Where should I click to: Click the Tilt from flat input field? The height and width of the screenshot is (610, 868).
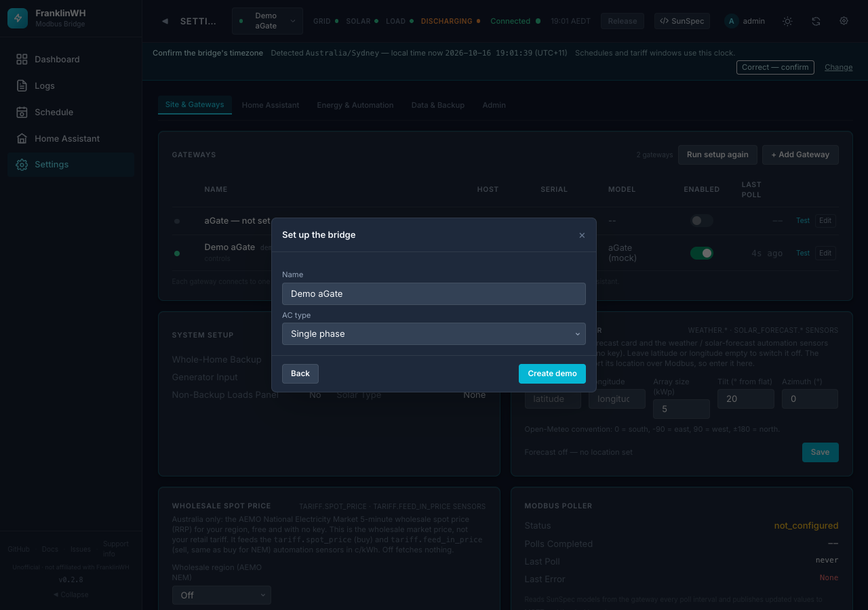coord(746,399)
